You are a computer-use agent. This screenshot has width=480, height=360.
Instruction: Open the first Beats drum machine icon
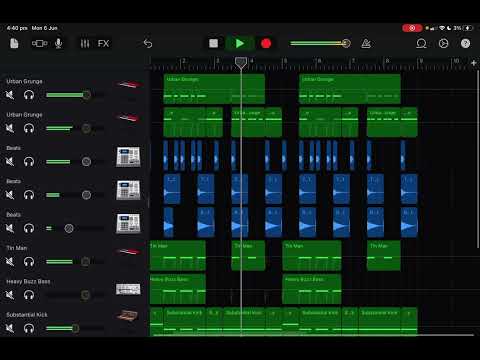pos(128,157)
